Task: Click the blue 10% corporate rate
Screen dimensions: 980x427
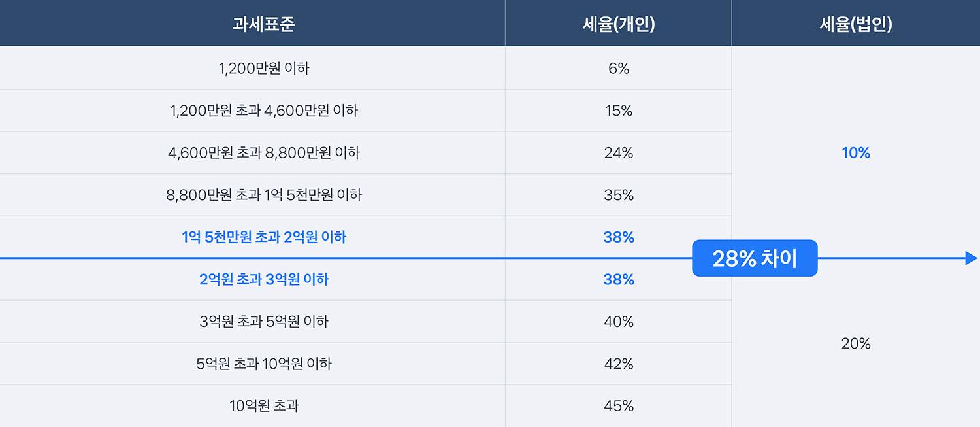Action: (855, 153)
